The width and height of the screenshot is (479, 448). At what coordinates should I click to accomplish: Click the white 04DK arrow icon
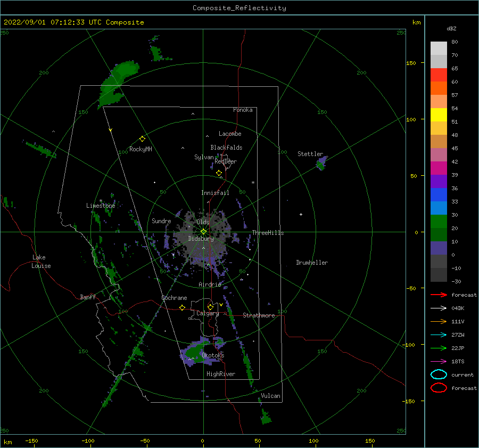(439, 308)
